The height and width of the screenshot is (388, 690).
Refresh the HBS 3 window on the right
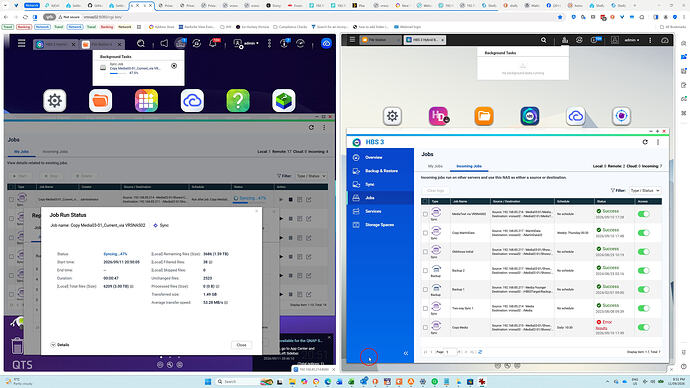[x=645, y=142]
